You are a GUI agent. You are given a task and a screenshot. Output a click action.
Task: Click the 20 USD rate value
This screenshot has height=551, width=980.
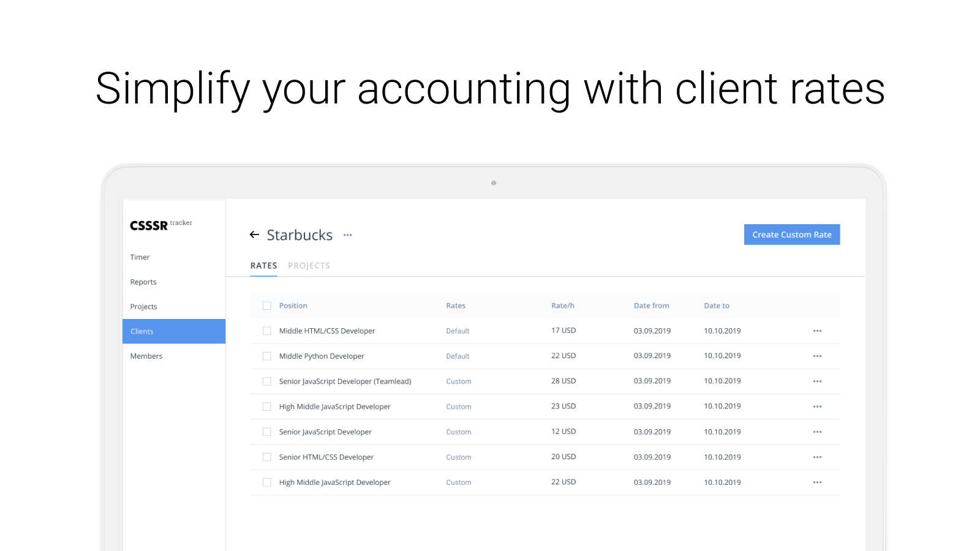(563, 457)
